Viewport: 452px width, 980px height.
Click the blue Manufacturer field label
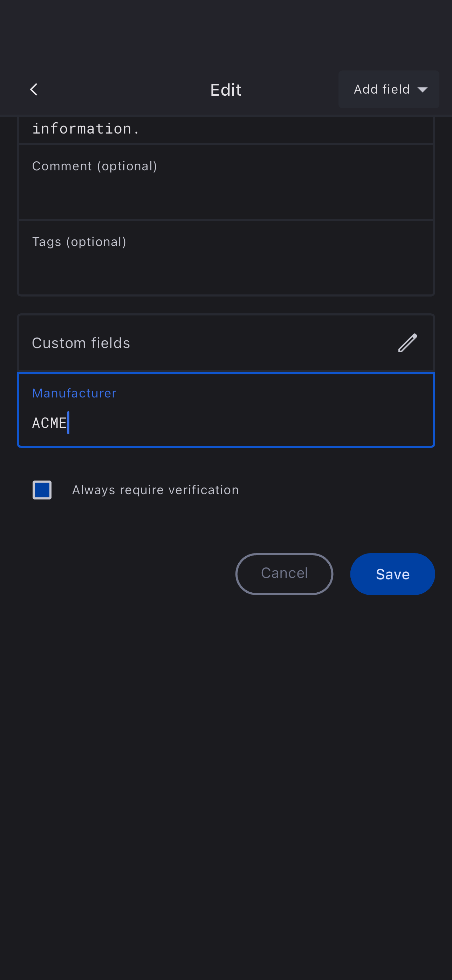74,393
